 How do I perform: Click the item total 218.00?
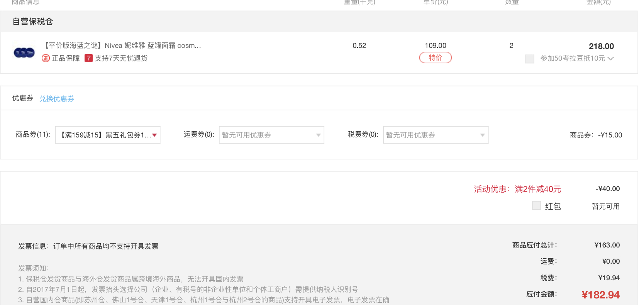tap(601, 46)
